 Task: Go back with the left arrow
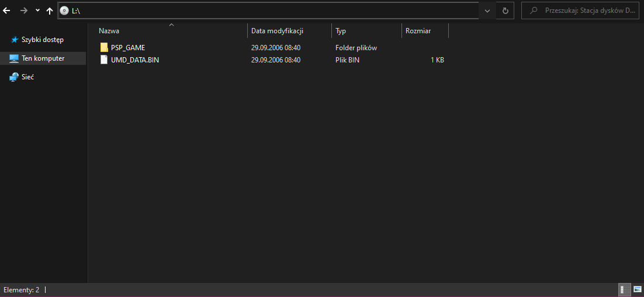point(6,11)
